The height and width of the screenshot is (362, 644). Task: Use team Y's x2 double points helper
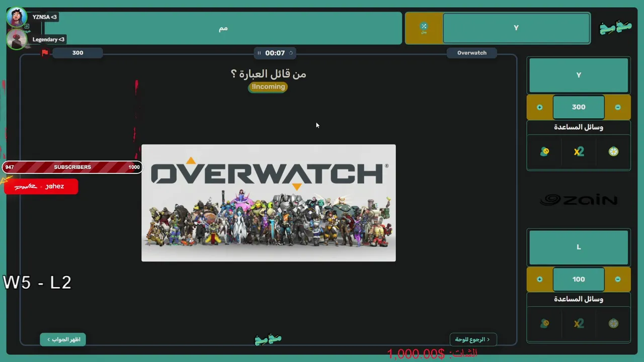tap(579, 151)
